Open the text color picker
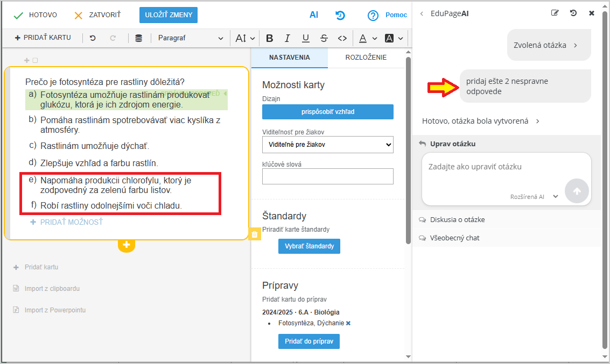 point(368,38)
